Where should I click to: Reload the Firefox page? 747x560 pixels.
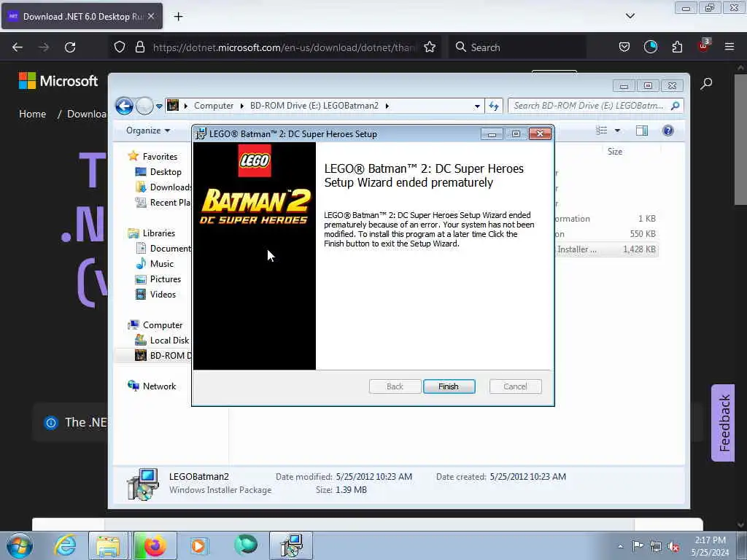coord(70,47)
